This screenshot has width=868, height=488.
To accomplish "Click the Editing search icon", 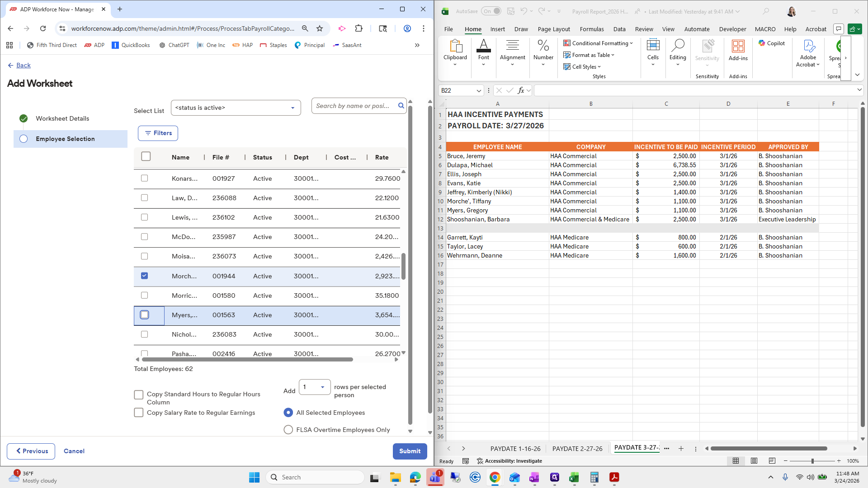I will coord(678,46).
